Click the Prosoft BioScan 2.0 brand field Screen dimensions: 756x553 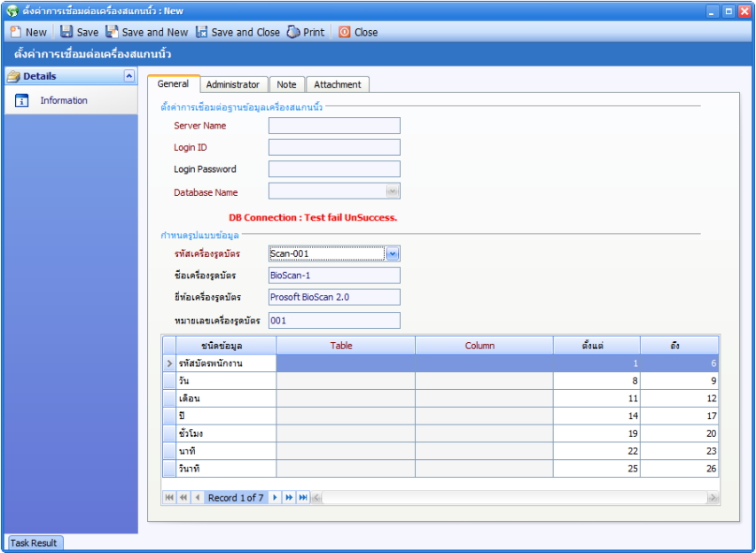[334, 297]
